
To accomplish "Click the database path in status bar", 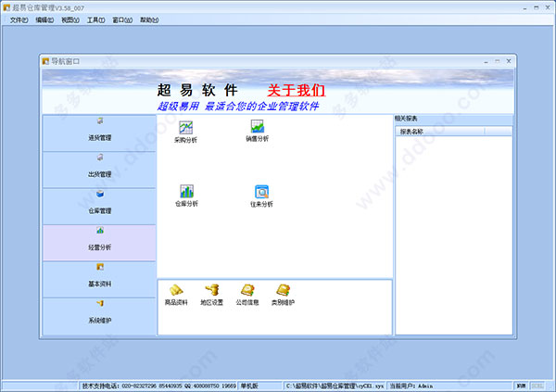I will tap(335, 386).
